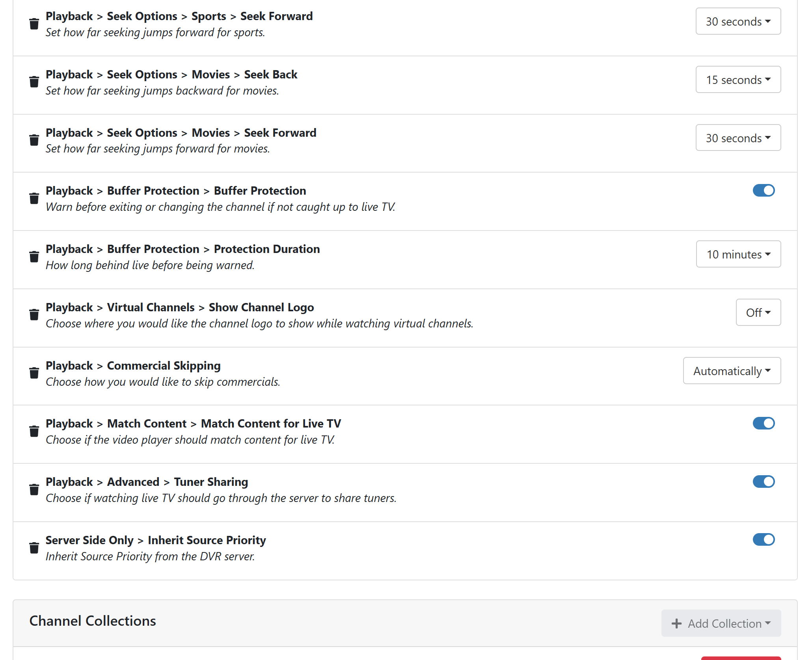The image size is (812, 660).
Task: Trash the Protection Duration setting
Action: [34, 257]
